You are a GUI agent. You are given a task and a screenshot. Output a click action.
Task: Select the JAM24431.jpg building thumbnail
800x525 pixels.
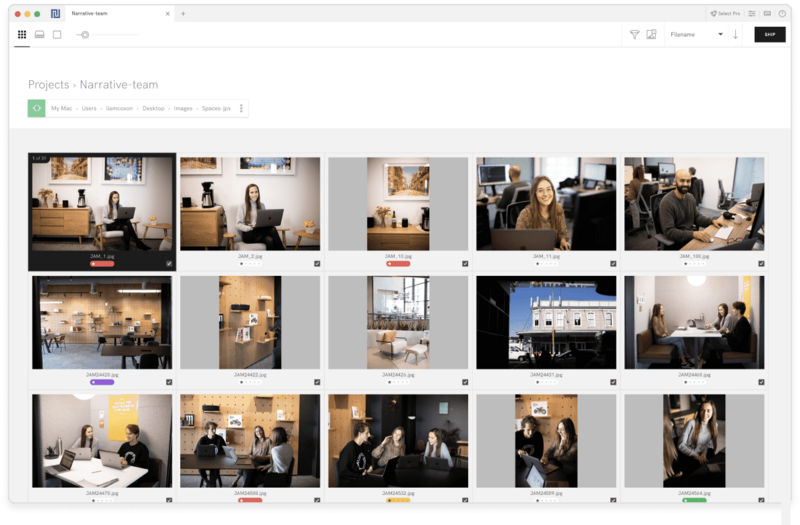click(x=546, y=322)
